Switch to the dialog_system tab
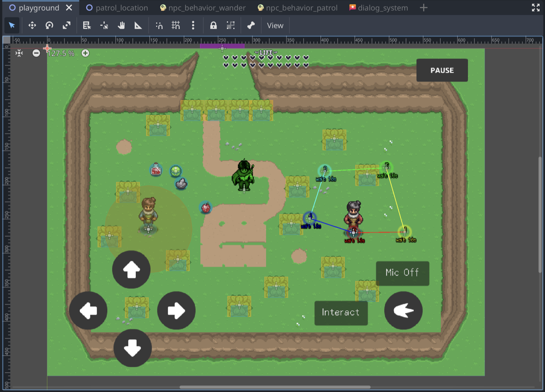Screen dimensions: 545x392 (379, 8)
